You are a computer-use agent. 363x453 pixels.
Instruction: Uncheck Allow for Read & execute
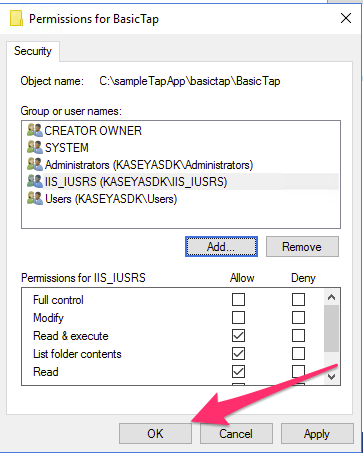coord(238,335)
